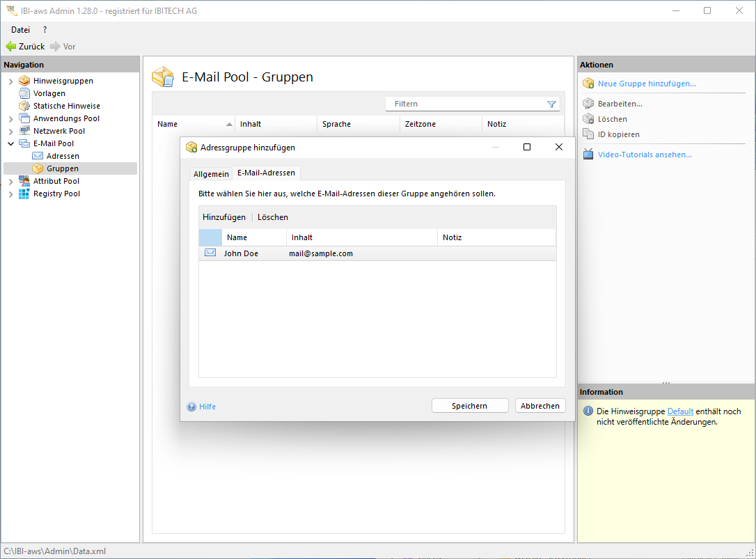Click the Vorlagen icon in navigation tree
The height and width of the screenshot is (559, 756).
(24, 93)
